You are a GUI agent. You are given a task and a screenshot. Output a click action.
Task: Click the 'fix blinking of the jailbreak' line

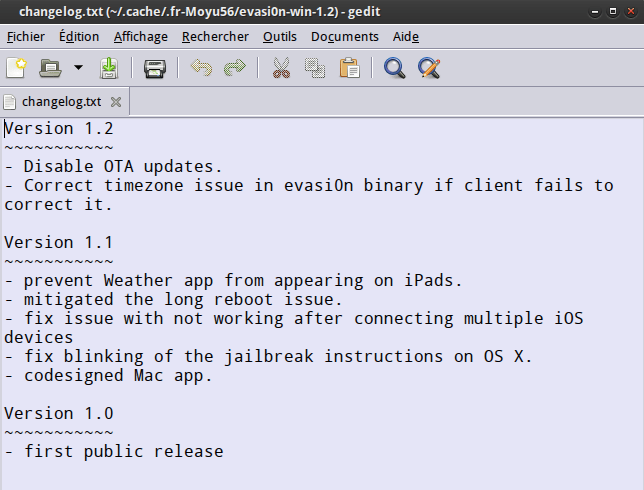268,356
